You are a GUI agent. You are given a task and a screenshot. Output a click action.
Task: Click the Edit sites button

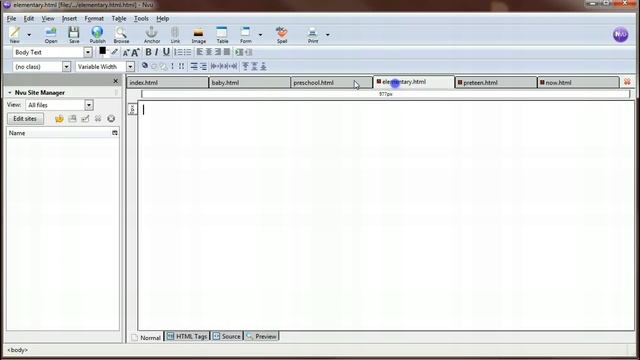[25, 119]
